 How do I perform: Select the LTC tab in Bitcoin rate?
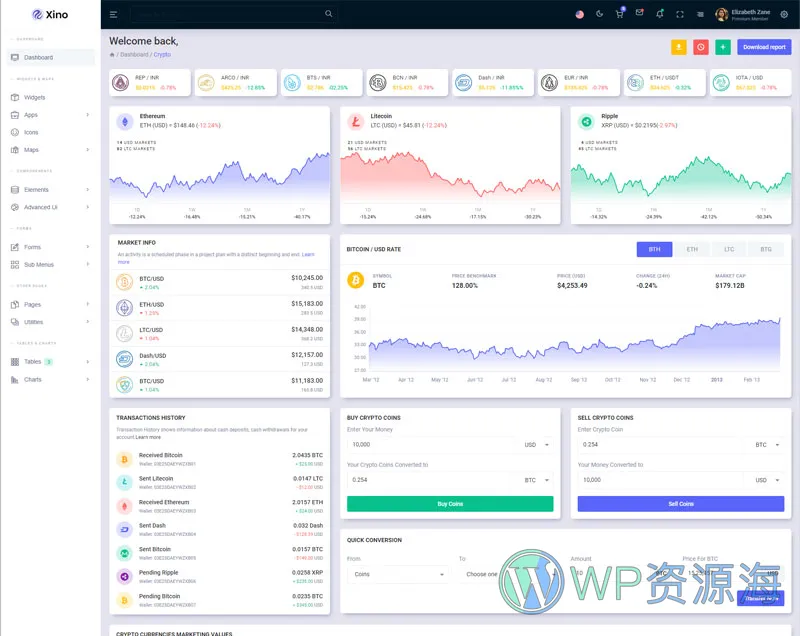pos(729,249)
